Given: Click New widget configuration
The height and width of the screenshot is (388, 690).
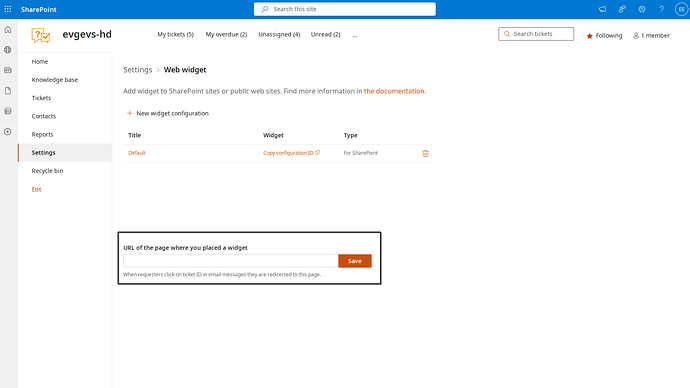Looking at the screenshot, I should 168,113.
